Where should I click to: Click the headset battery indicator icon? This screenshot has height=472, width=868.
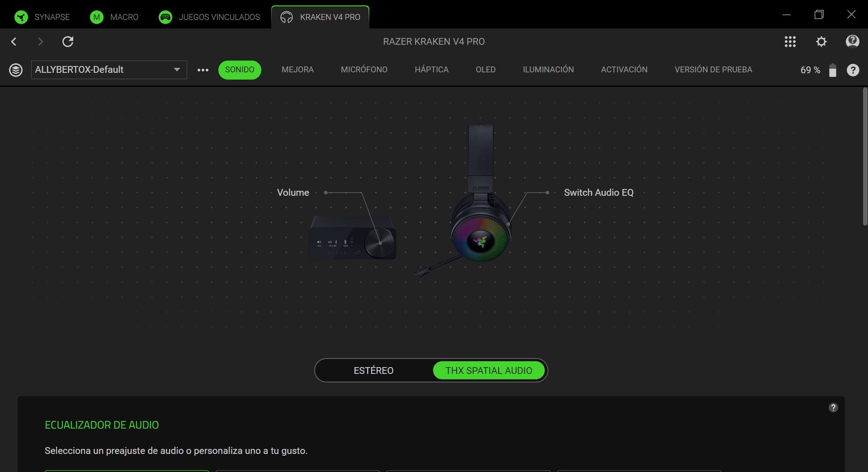click(832, 70)
